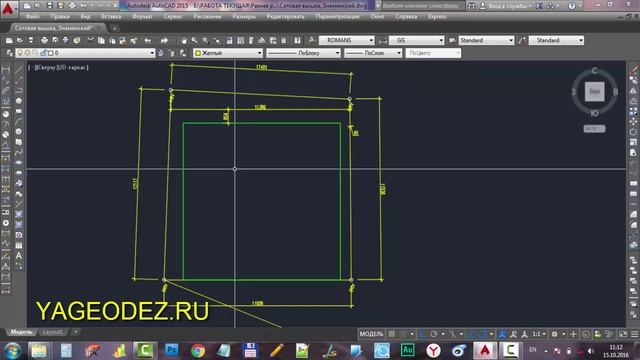Image resolution: width=640 pixels, height=360 pixels.
Task: Select the Line tool in the draw toolbar
Action: coord(19,70)
